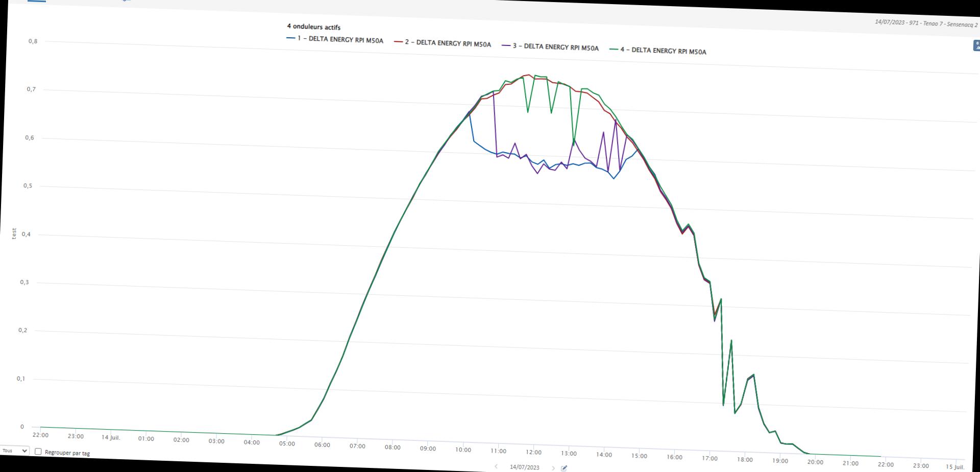This screenshot has height=472, width=980.
Task: Click the 14 Juil. x-axis label
Action: (110, 437)
